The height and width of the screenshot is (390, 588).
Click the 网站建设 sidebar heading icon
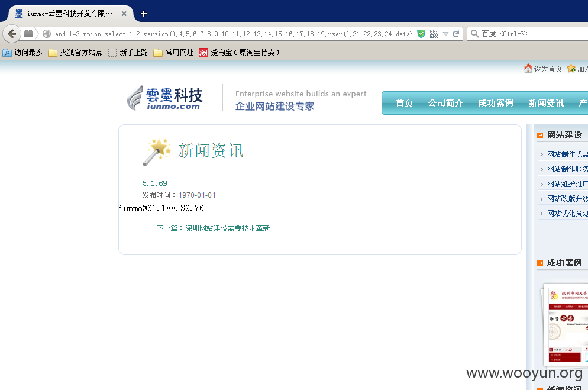541,135
